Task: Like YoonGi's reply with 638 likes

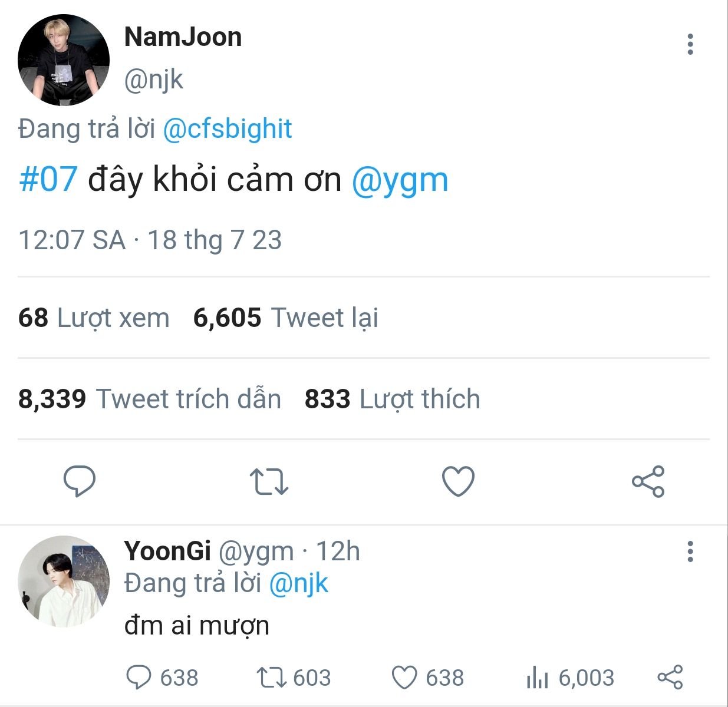Action: point(405,678)
